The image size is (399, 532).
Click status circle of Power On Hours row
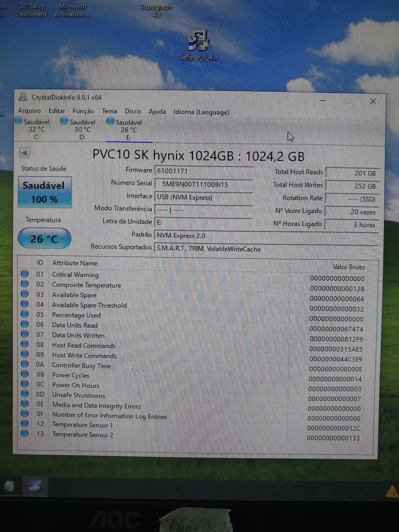[25, 384]
